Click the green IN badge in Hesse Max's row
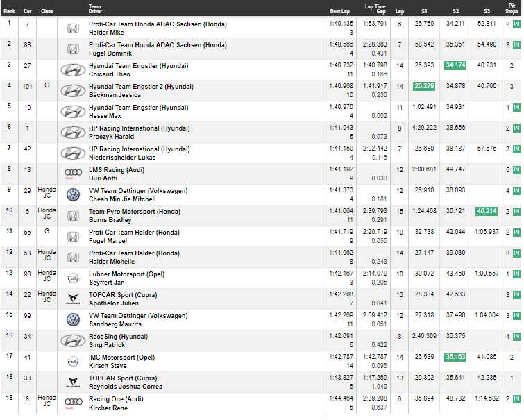 coord(516,108)
